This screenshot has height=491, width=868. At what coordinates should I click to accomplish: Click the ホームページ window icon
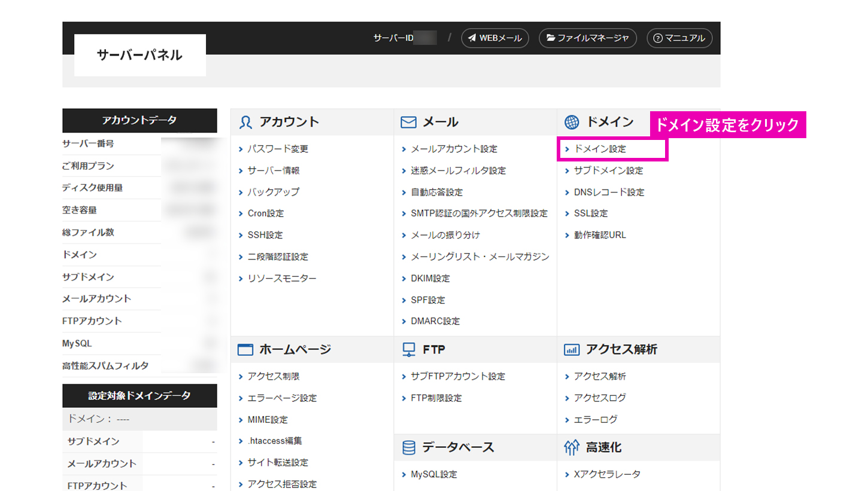click(x=245, y=350)
